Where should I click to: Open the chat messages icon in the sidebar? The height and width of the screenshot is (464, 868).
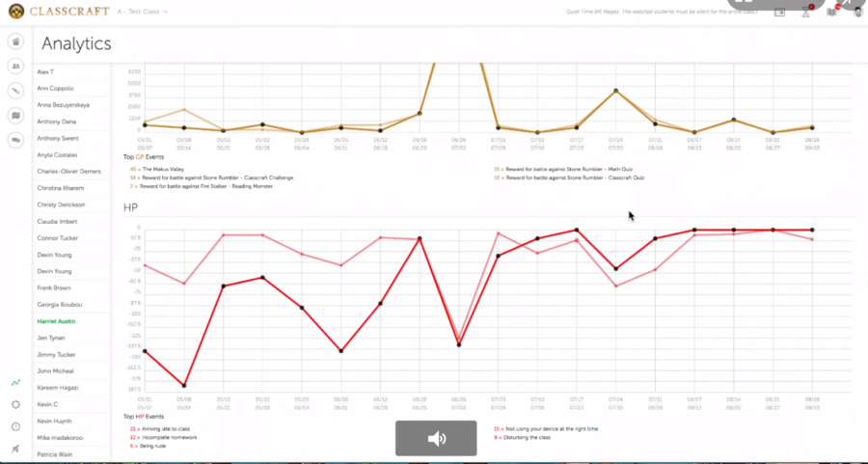tap(16, 140)
